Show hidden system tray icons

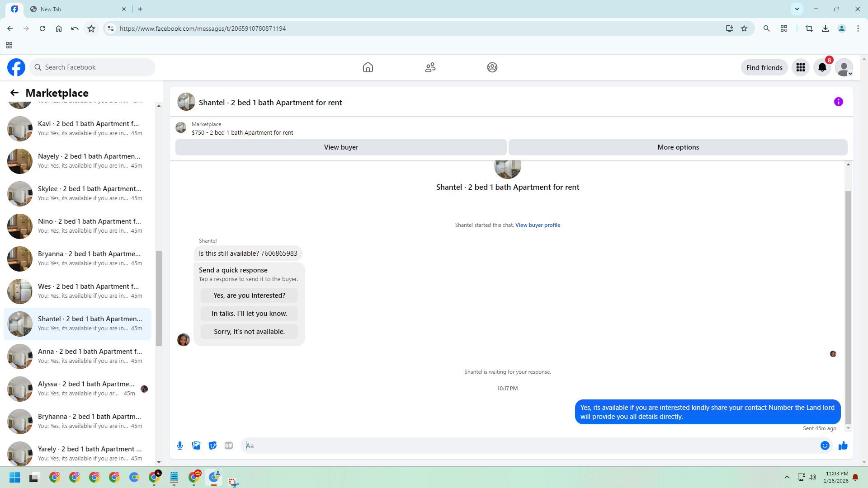pyautogui.click(x=787, y=477)
